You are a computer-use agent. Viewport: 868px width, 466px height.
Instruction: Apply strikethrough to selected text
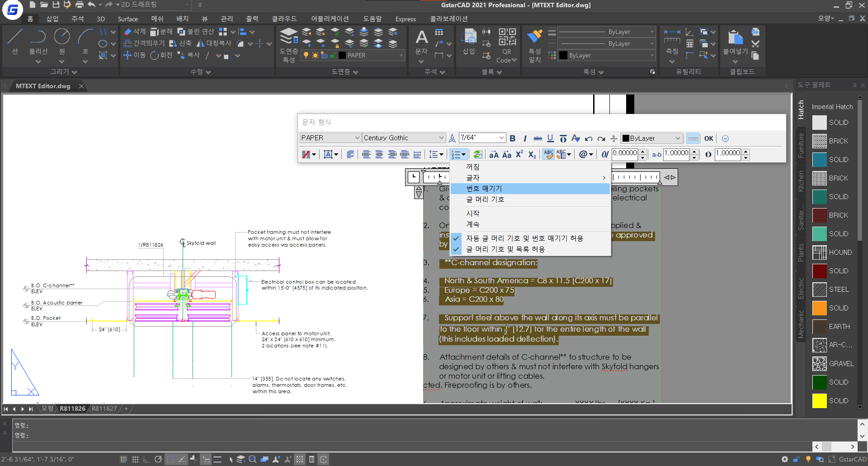point(538,138)
